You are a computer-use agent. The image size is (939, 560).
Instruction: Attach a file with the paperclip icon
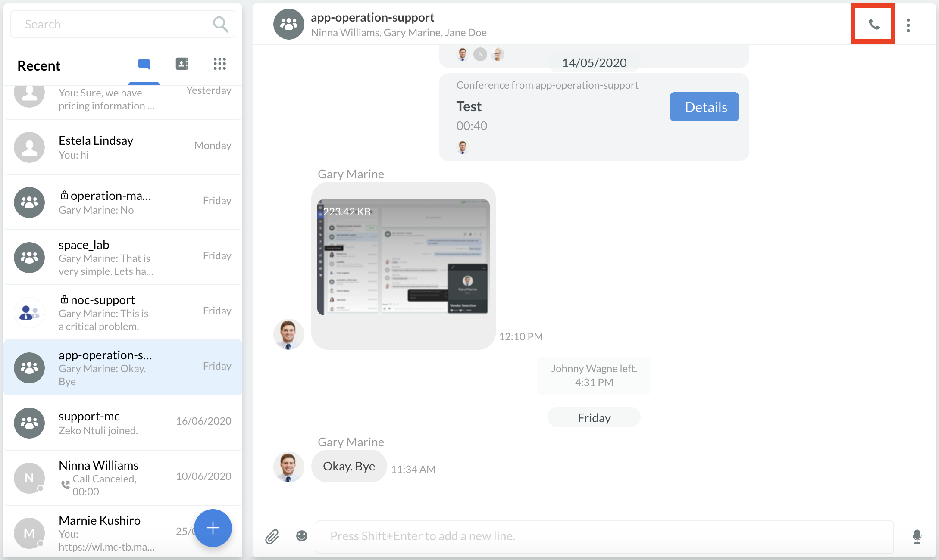pyautogui.click(x=272, y=536)
